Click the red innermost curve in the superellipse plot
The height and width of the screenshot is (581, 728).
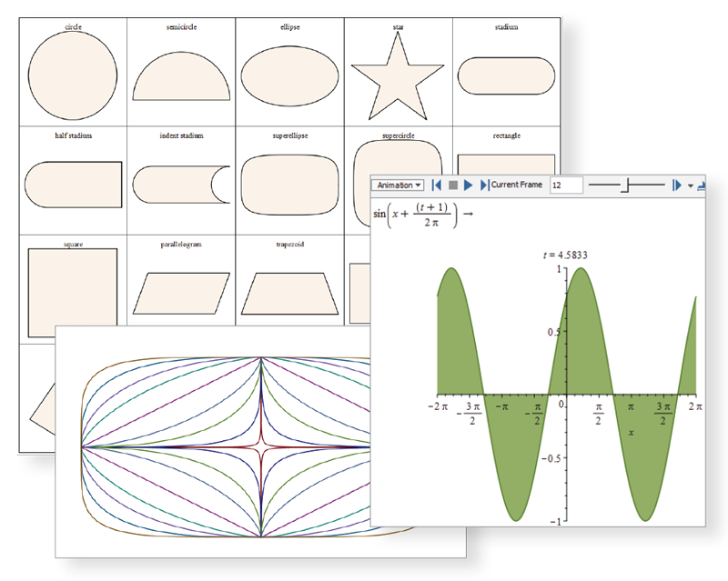point(261,447)
